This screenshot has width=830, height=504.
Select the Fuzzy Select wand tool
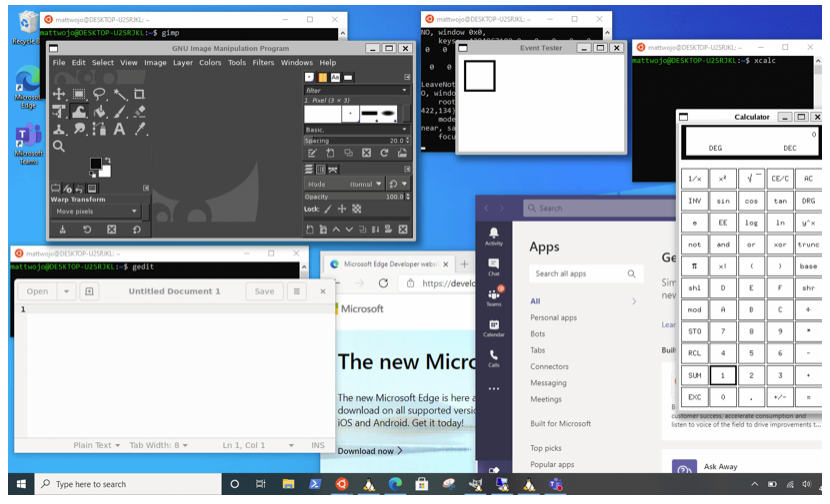tap(120, 94)
